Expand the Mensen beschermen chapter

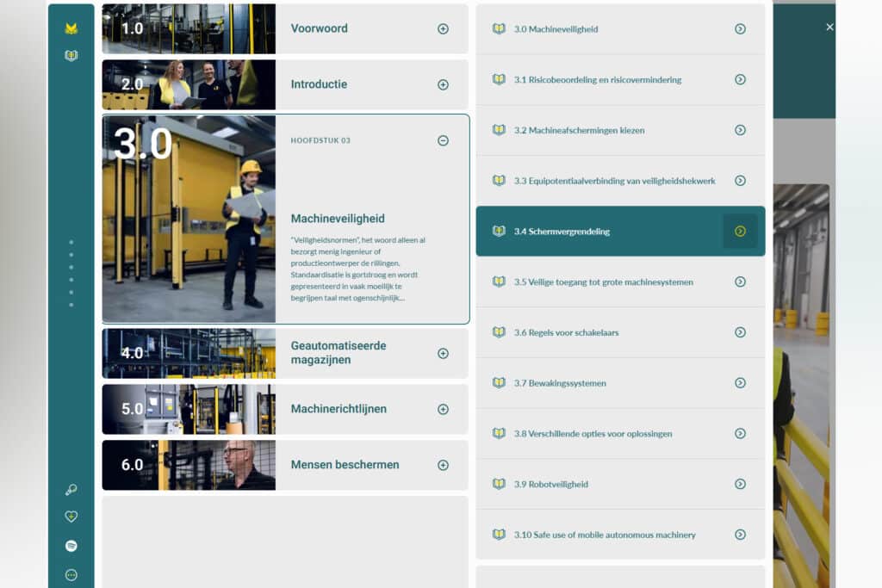pos(443,465)
